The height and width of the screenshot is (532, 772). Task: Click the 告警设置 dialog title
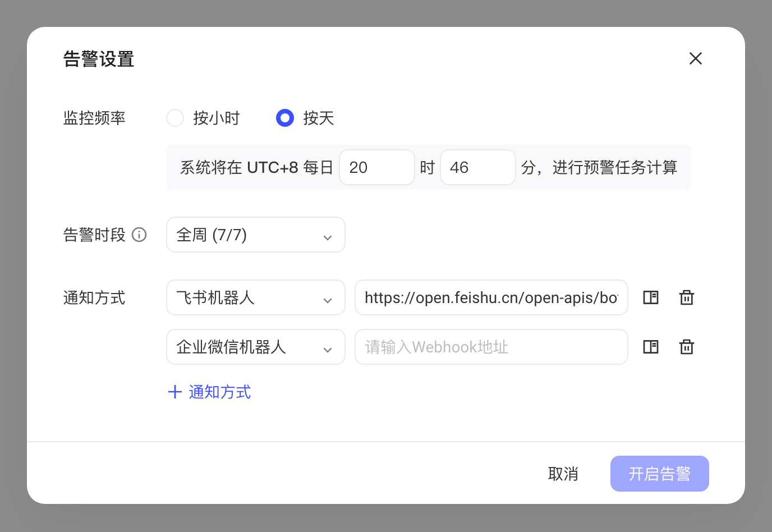pos(99,59)
